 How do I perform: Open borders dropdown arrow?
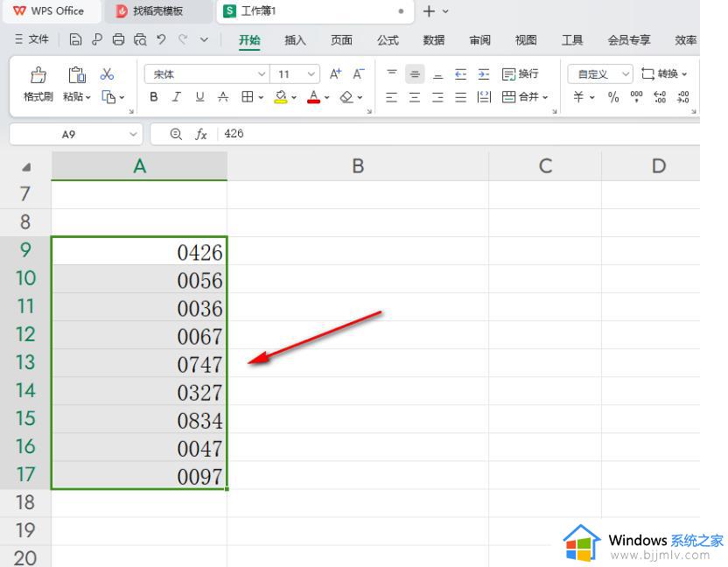261,97
